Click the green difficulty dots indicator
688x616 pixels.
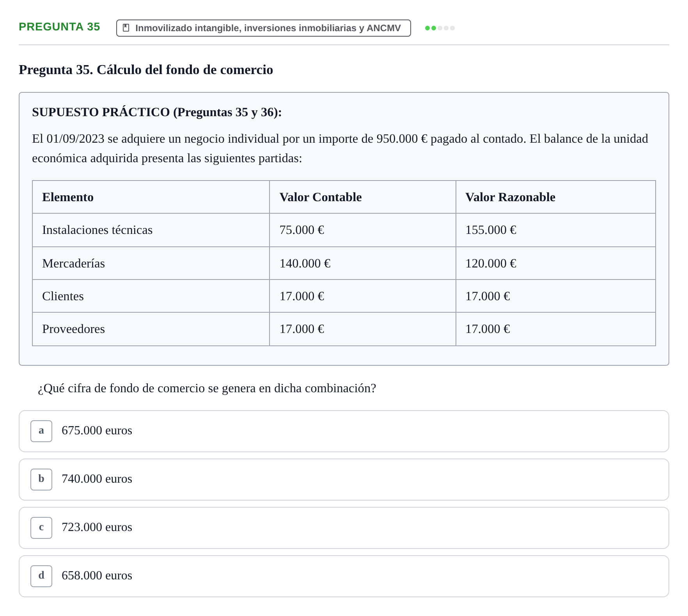click(440, 28)
